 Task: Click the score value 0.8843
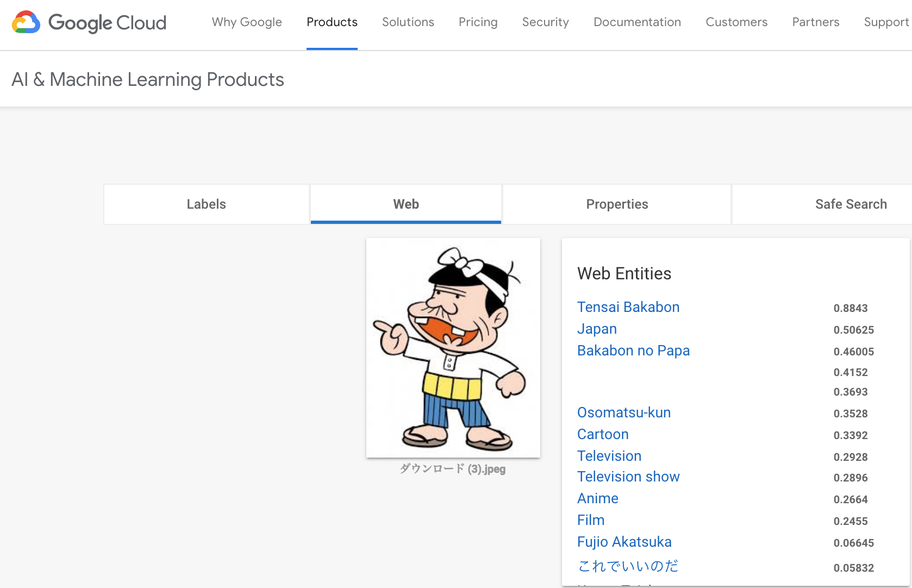[851, 308]
